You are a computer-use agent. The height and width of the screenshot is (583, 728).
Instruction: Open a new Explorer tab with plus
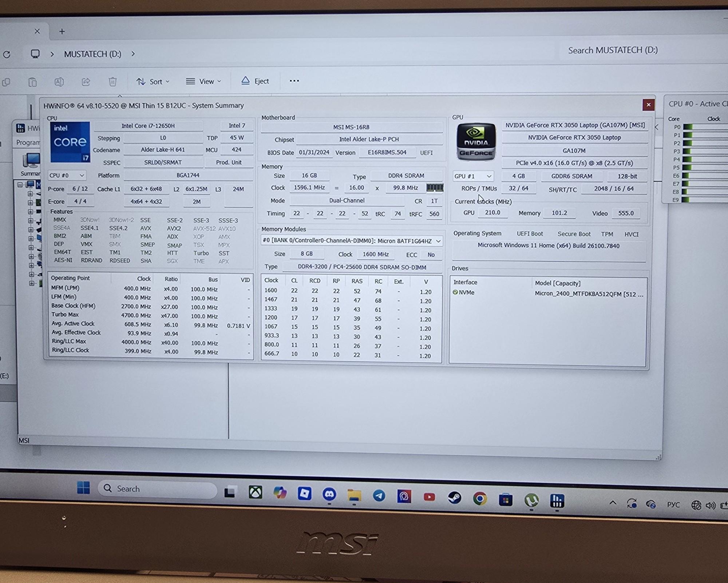tap(62, 32)
